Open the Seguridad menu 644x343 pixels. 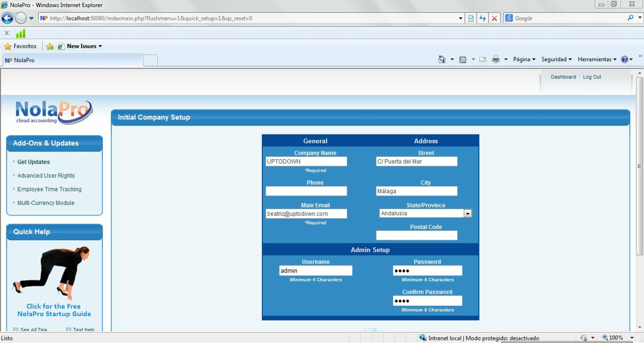556,60
